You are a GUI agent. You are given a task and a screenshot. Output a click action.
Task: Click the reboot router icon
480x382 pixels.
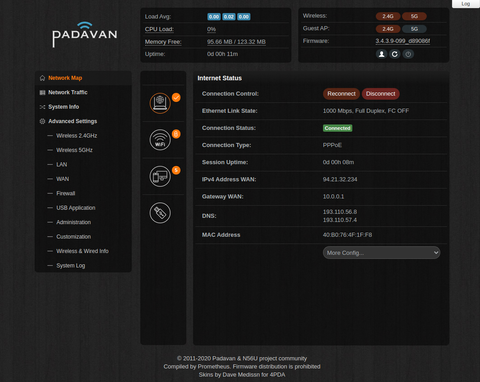(x=395, y=54)
